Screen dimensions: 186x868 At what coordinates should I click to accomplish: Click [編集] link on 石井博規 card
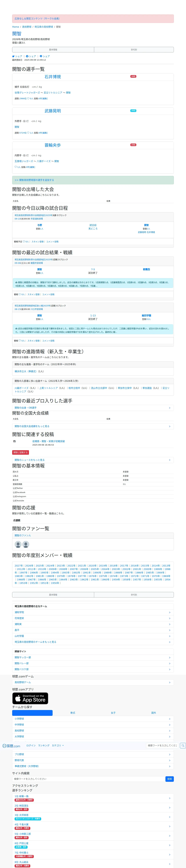coord(45,99)
